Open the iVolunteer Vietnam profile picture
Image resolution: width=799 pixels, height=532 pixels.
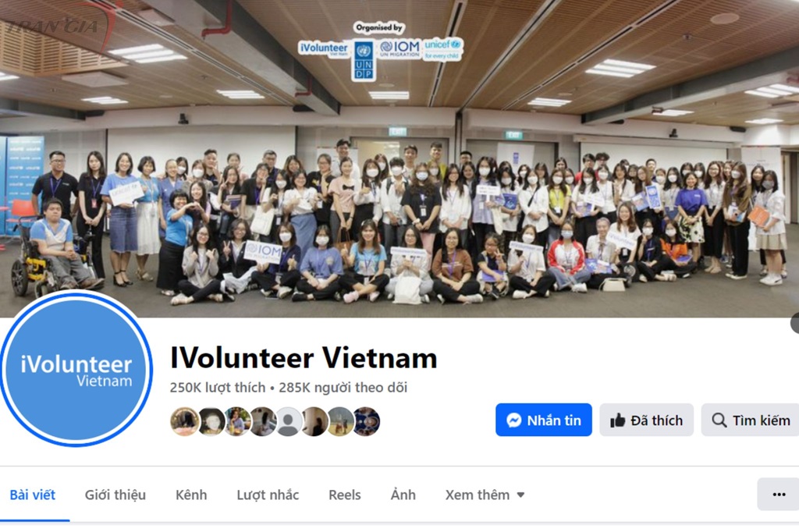[x=76, y=369]
